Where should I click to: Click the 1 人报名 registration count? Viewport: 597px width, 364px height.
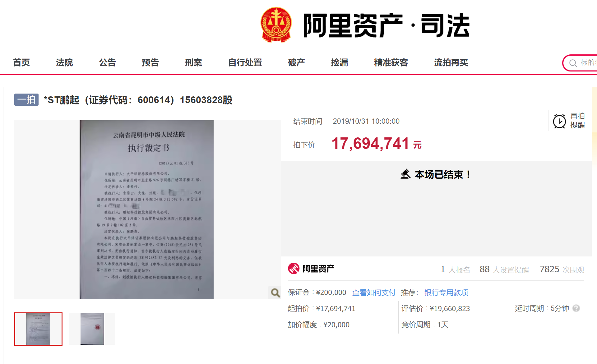click(x=455, y=269)
